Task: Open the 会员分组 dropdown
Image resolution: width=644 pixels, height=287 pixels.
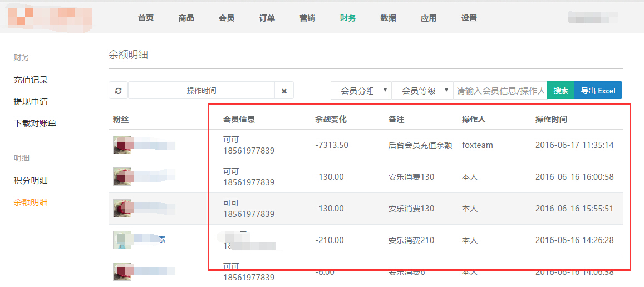Action: (361, 90)
